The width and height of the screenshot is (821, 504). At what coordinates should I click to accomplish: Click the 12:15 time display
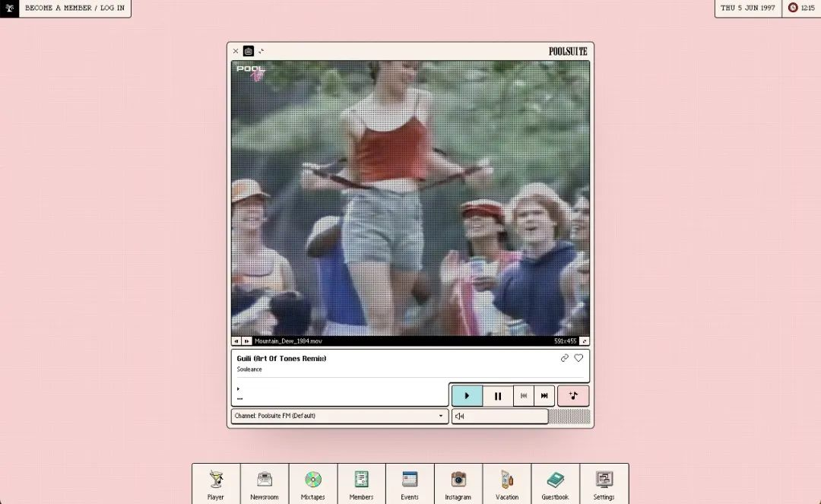pyautogui.click(x=808, y=8)
